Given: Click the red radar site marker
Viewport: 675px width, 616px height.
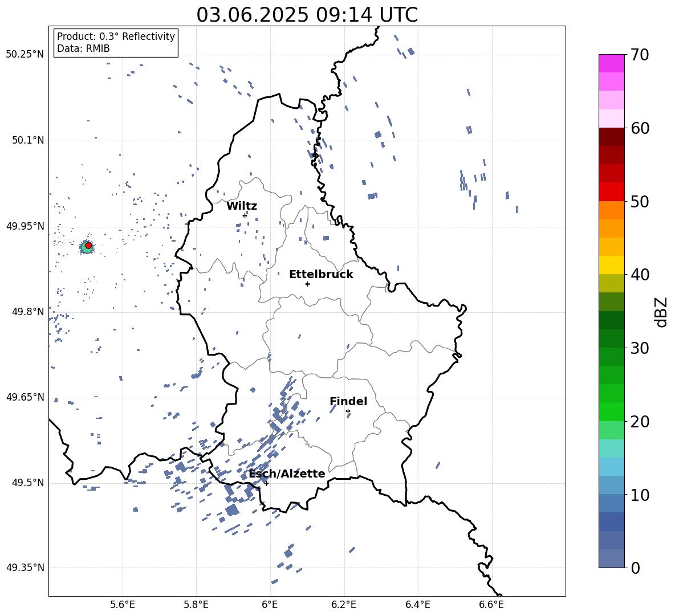Looking at the screenshot, I should tap(88, 245).
